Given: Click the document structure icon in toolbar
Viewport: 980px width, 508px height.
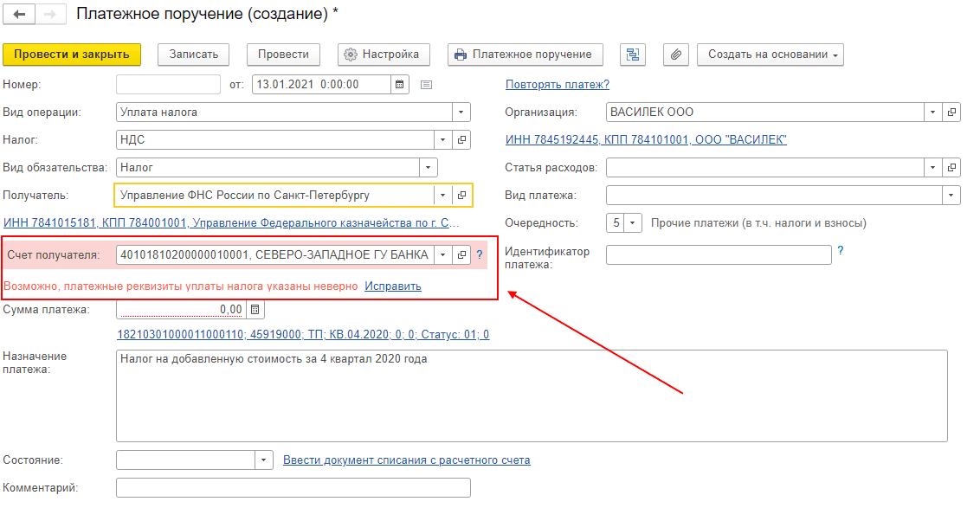Looking at the screenshot, I should (633, 55).
